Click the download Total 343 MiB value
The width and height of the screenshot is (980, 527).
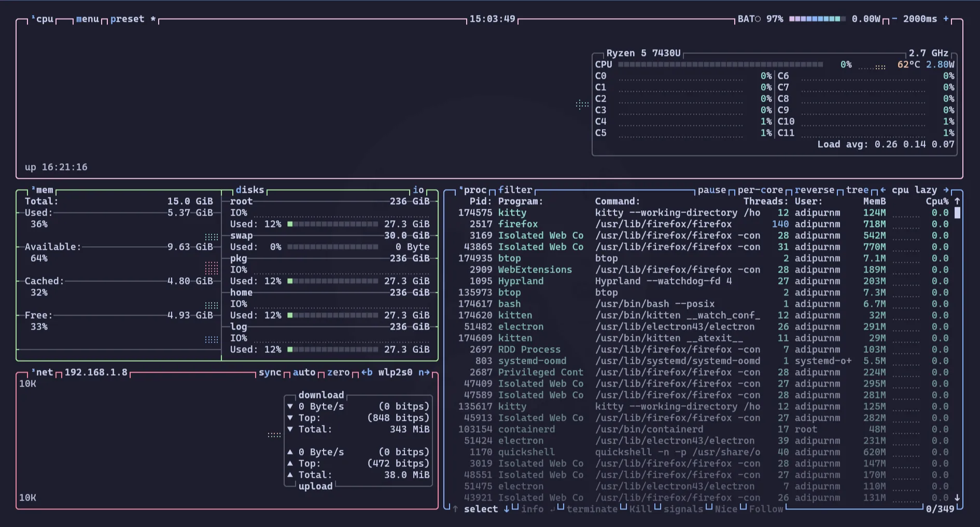pyautogui.click(x=410, y=429)
